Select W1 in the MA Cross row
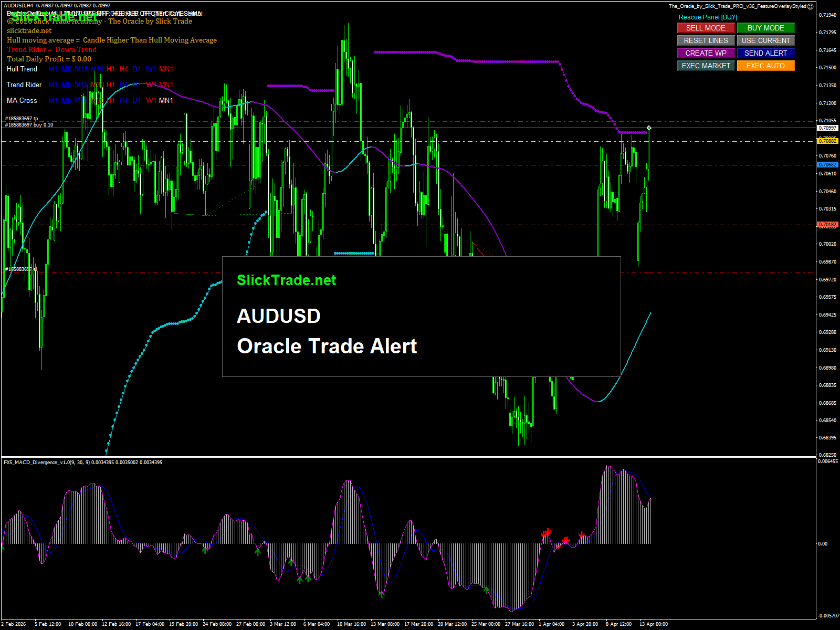The height and width of the screenshot is (630, 840). point(151,100)
